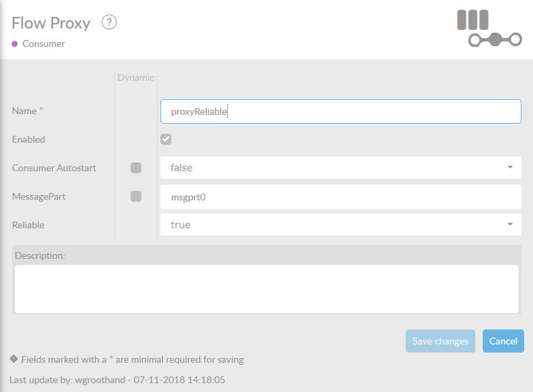Focus the Name field containing proxyReliable
Viewport: 533px width, 392px height.
coord(341,111)
